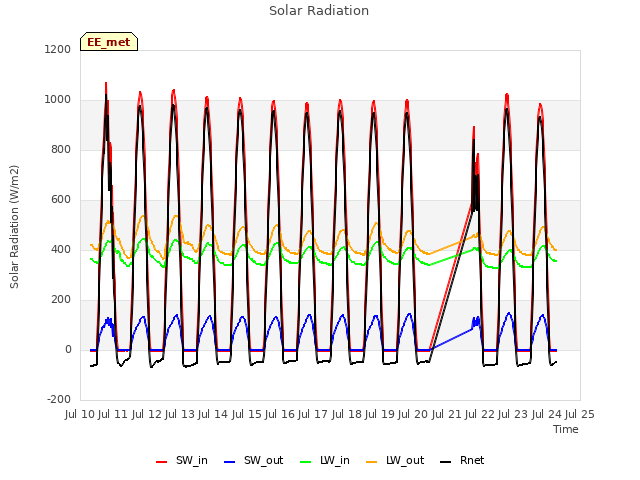Click the Jul 15 x-axis label

click(x=247, y=414)
